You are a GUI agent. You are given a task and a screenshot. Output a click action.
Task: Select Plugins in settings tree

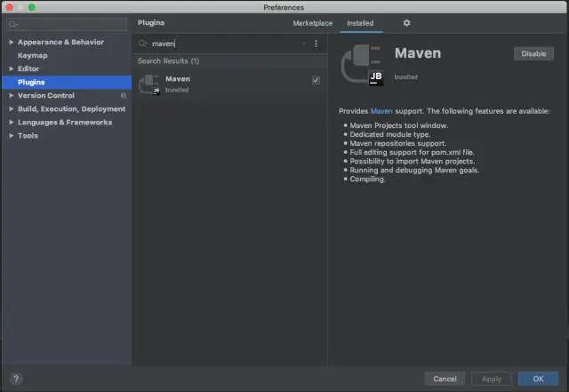67,82
